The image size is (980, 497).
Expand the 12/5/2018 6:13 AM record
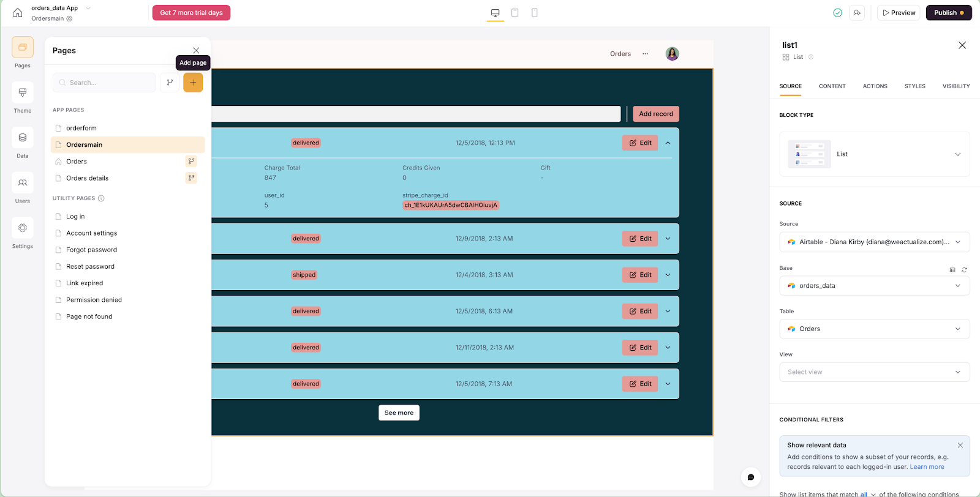(668, 311)
